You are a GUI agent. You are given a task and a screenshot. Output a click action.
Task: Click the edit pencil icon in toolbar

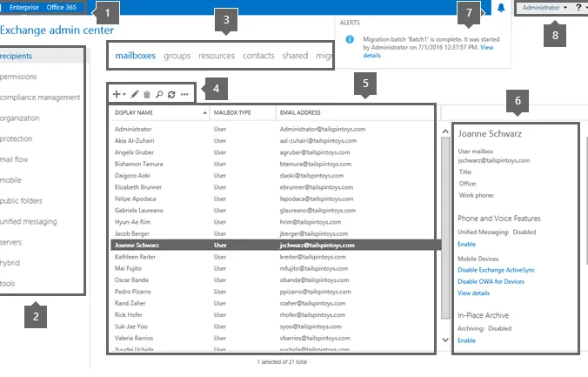(135, 94)
